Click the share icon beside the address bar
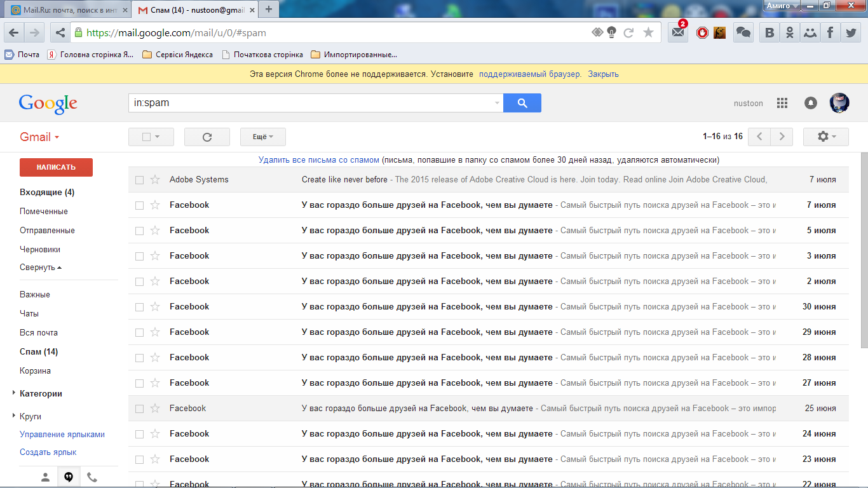 click(60, 32)
